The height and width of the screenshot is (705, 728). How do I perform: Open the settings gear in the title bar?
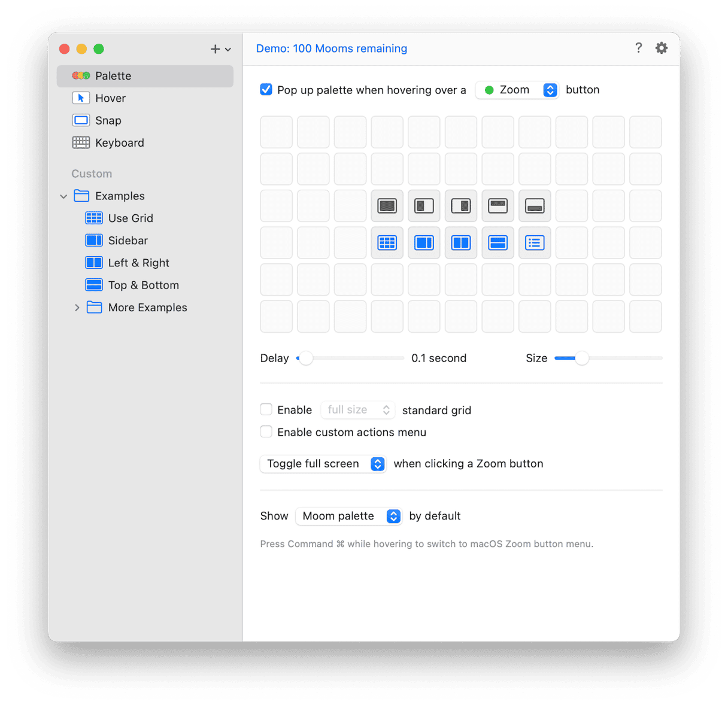(x=661, y=48)
